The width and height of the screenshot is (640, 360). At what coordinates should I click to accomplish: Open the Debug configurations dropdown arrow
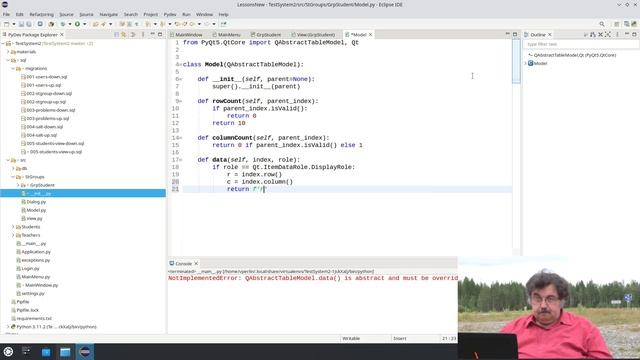[70, 24]
